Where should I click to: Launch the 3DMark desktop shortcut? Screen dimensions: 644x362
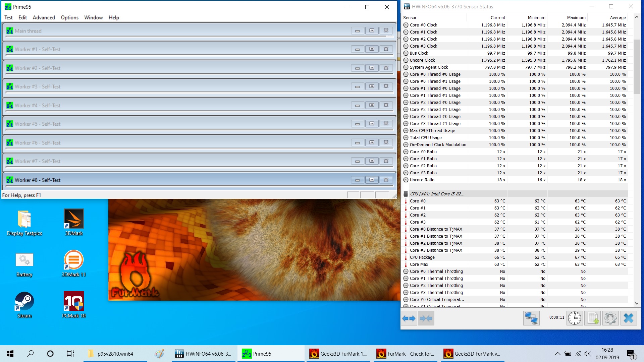tap(74, 223)
